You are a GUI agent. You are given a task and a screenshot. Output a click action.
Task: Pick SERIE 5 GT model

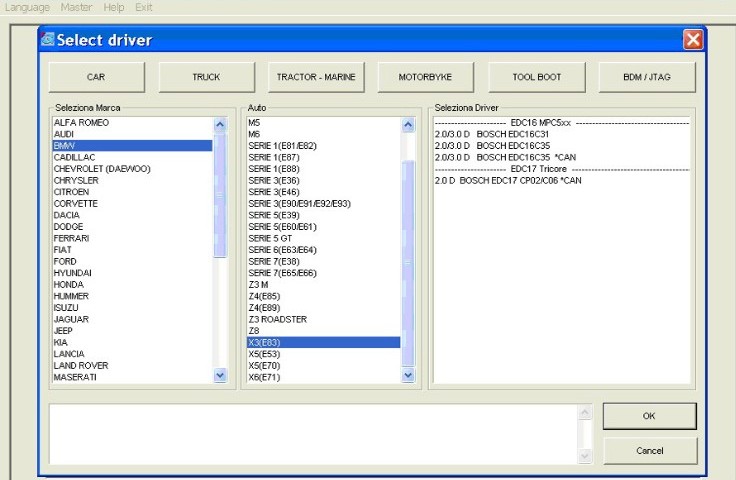click(323, 238)
